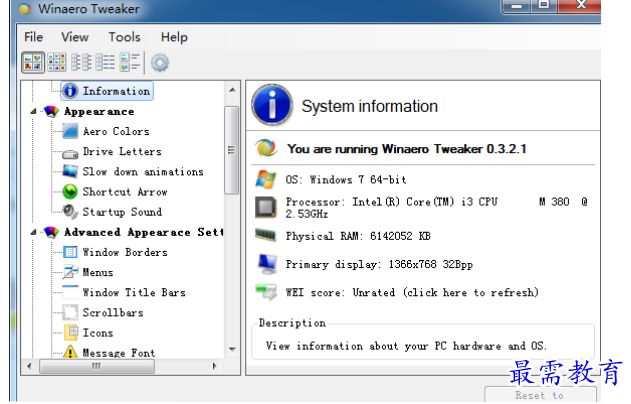Click the tree's horizontal scrollbar thumb

coord(96,366)
